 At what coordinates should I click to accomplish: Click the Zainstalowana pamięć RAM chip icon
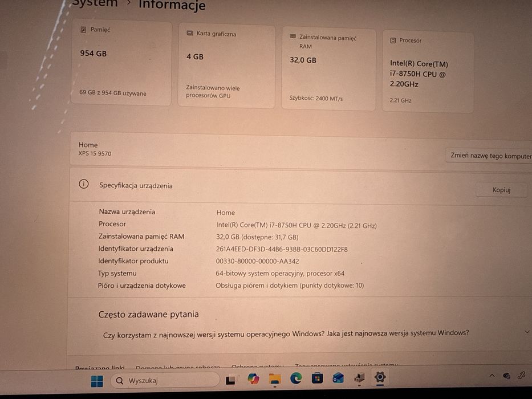tap(293, 36)
